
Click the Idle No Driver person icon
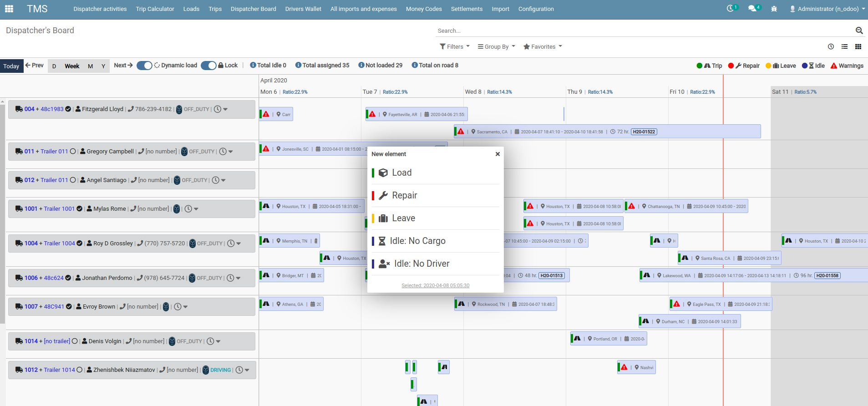(384, 264)
